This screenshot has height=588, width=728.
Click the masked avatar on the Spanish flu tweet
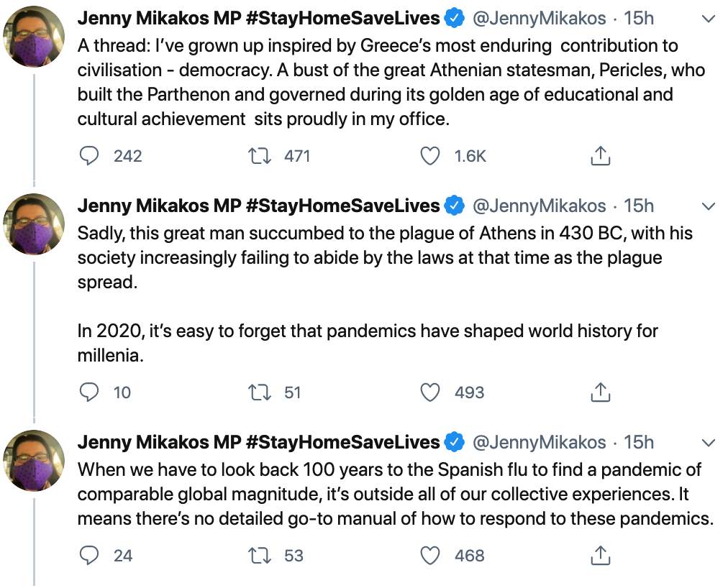point(35,461)
